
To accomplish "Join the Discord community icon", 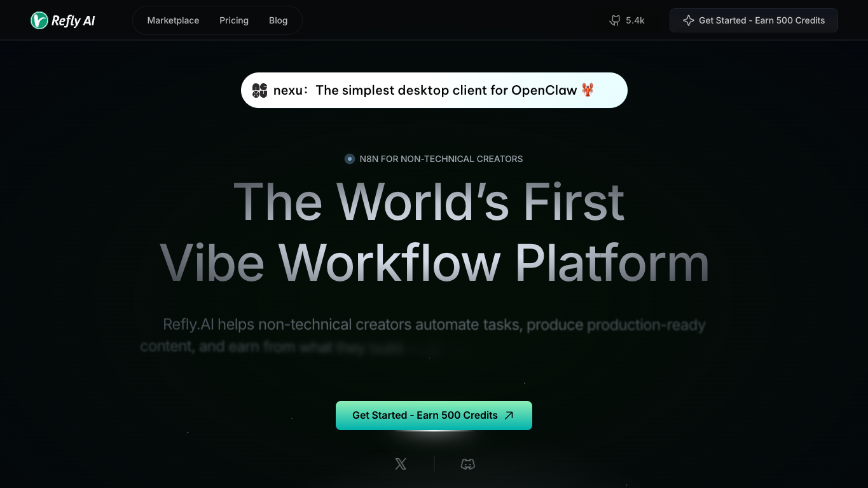I will coord(468,464).
